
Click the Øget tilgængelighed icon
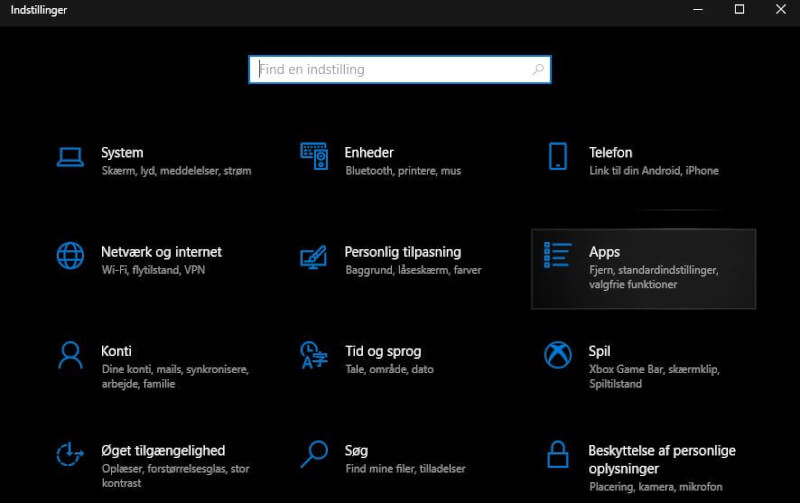coord(70,454)
